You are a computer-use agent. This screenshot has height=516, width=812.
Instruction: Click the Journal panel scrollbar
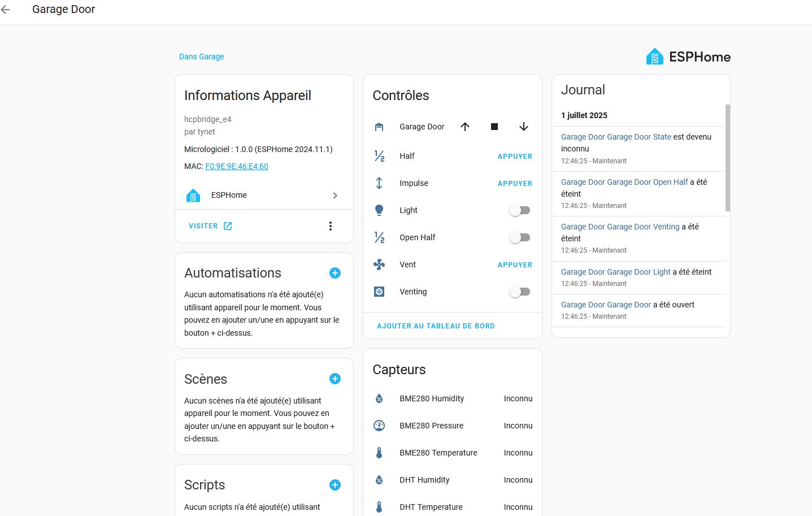728,158
